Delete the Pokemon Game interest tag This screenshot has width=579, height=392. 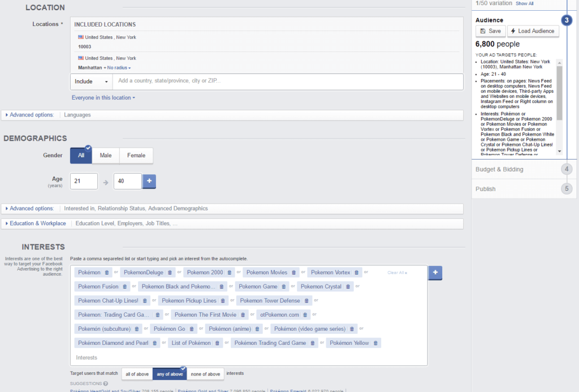pos(284,287)
